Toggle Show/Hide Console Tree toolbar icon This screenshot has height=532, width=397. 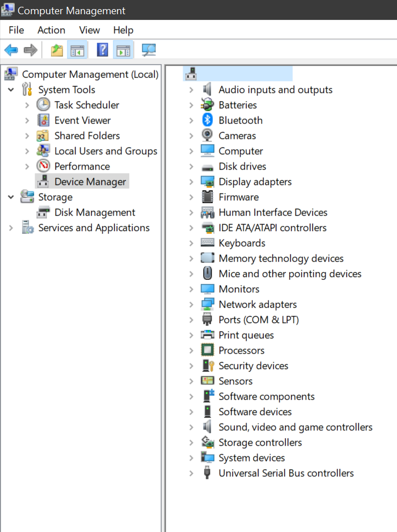[x=77, y=50]
